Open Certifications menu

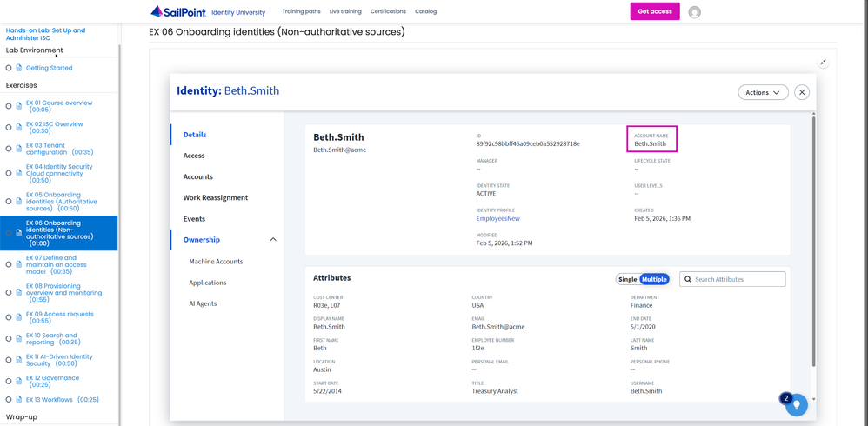point(388,11)
